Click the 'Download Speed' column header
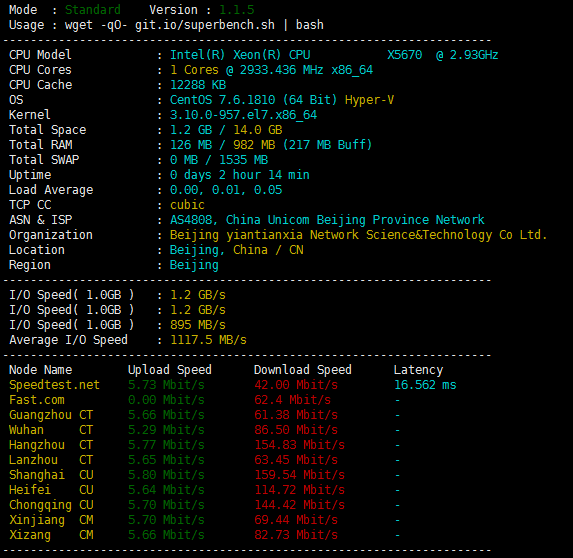 coord(303,370)
